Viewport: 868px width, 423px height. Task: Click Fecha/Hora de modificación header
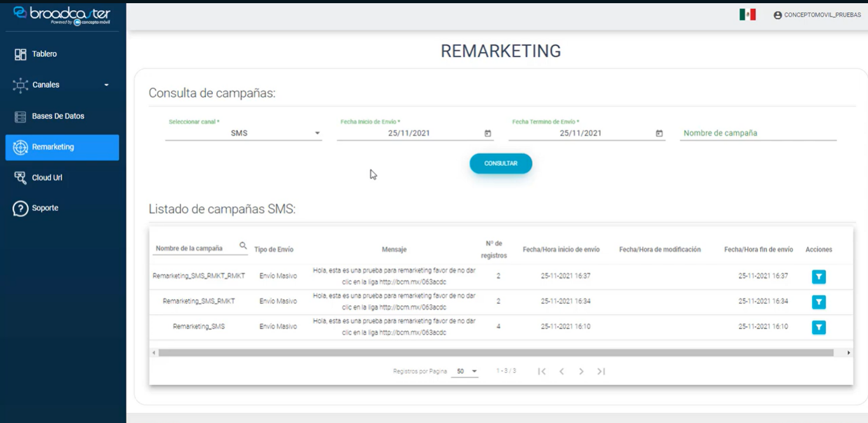pos(660,249)
